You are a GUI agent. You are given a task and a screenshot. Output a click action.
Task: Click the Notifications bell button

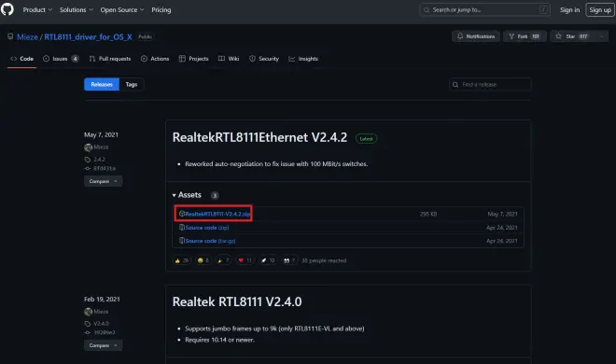(x=476, y=36)
